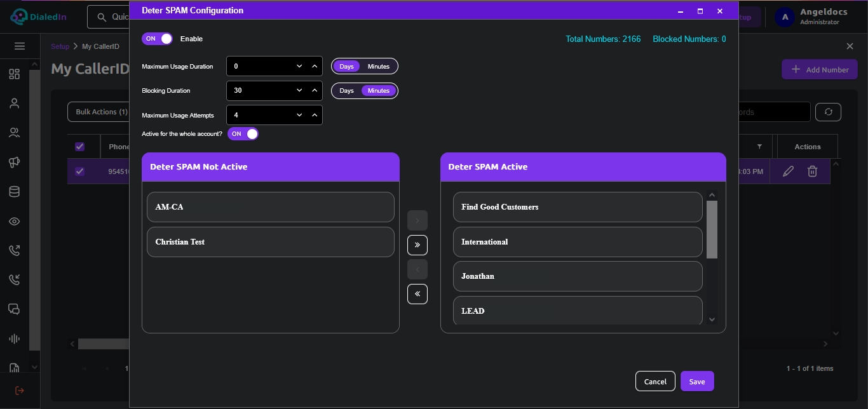Maximize the Deter SPAM Configuration dialog
The height and width of the screenshot is (409, 868).
(700, 11)
